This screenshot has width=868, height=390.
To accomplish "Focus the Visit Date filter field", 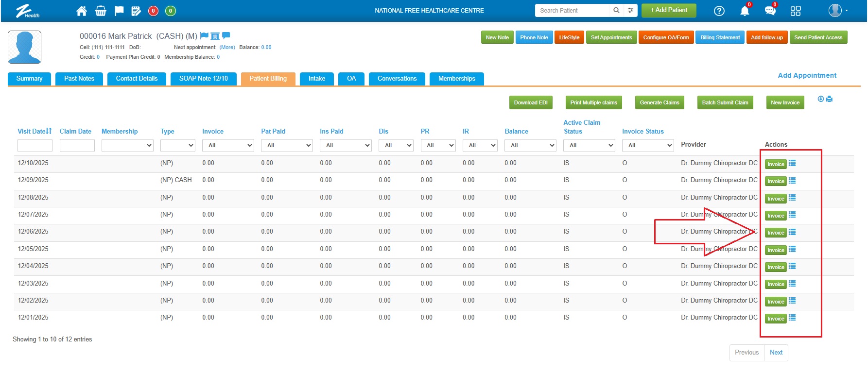I will (35, 145).
